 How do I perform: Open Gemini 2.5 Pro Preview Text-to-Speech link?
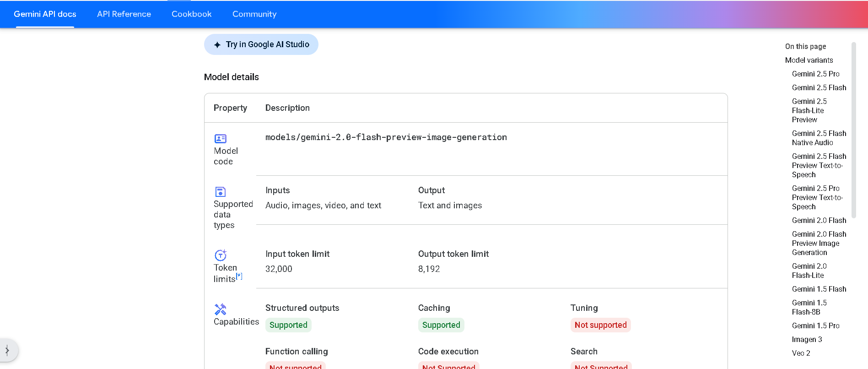(817, 197)
